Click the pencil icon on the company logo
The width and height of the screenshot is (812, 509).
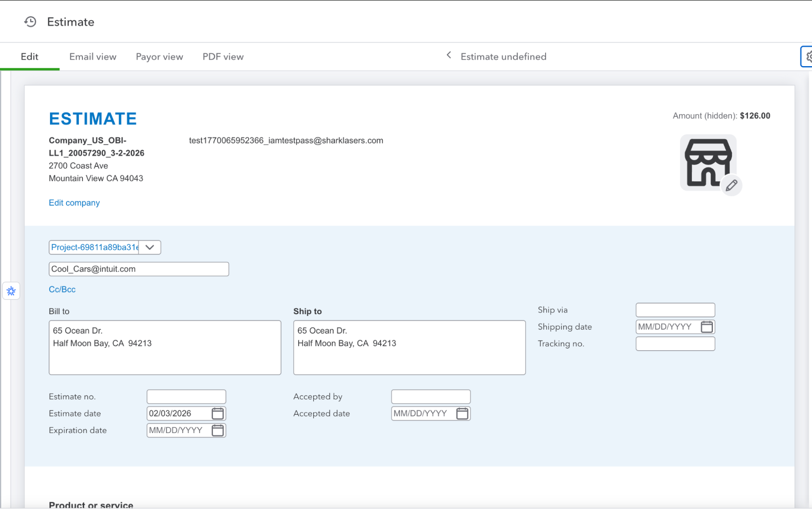click(731, 185)
